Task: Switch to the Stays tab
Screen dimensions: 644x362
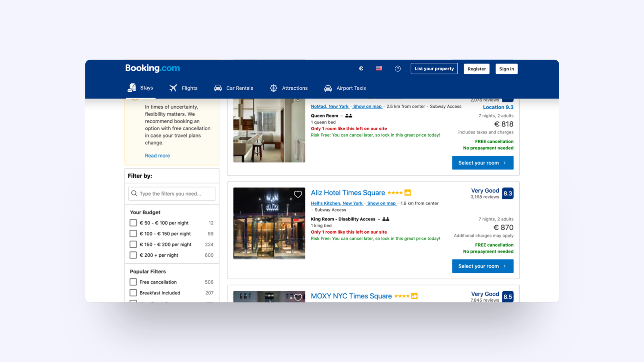Action: [140, 88]
